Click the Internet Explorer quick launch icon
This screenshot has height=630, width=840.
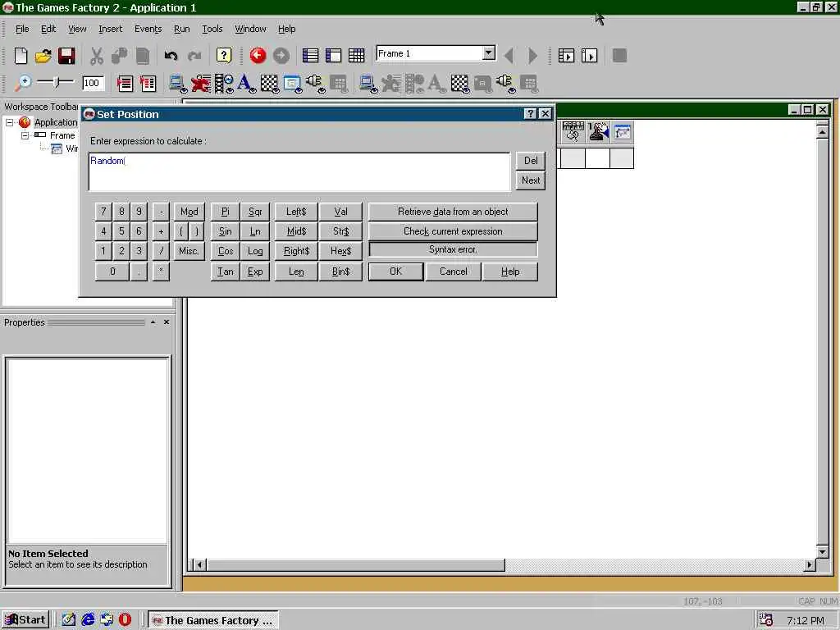point(88,620)
